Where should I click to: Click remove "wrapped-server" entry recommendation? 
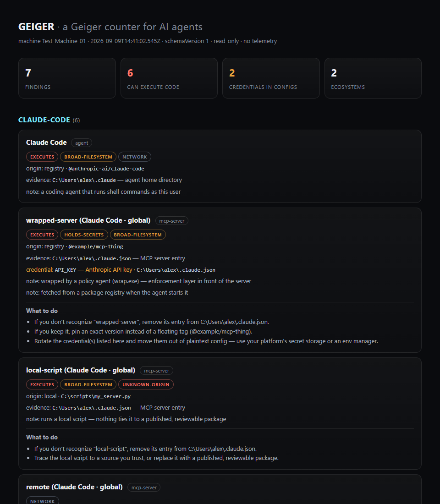tap(152, 322)
